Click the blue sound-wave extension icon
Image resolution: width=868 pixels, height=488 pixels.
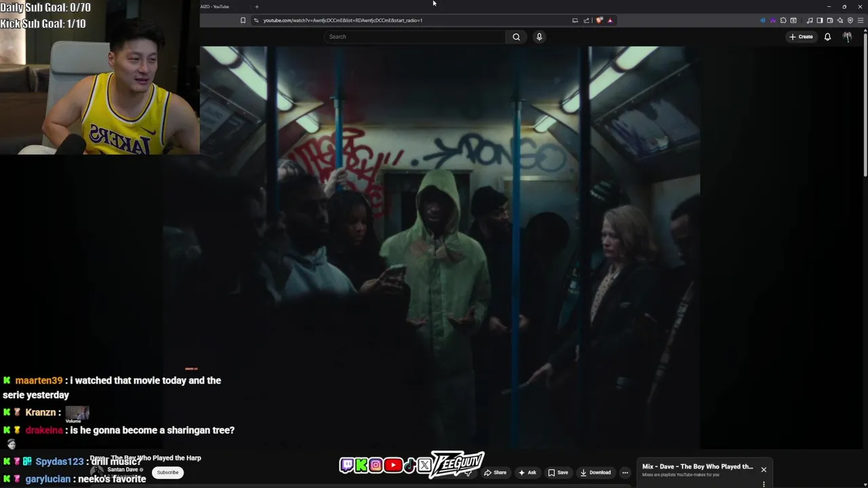tap(763, 20)
